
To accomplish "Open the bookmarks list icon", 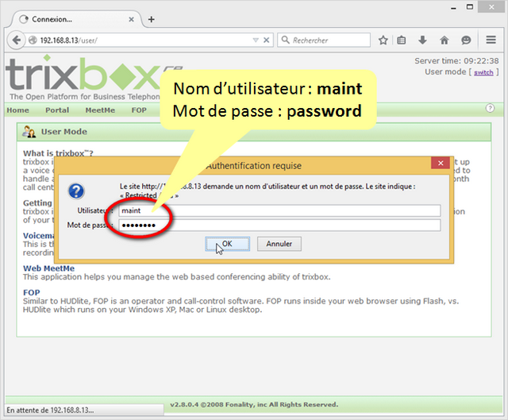I will (x=402, y=40).
